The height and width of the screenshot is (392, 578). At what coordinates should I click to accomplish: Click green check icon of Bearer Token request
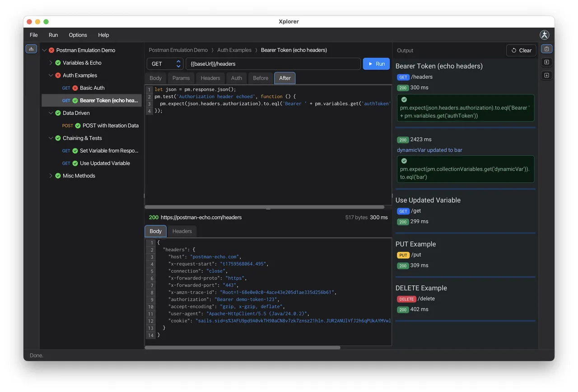(75, 100)
